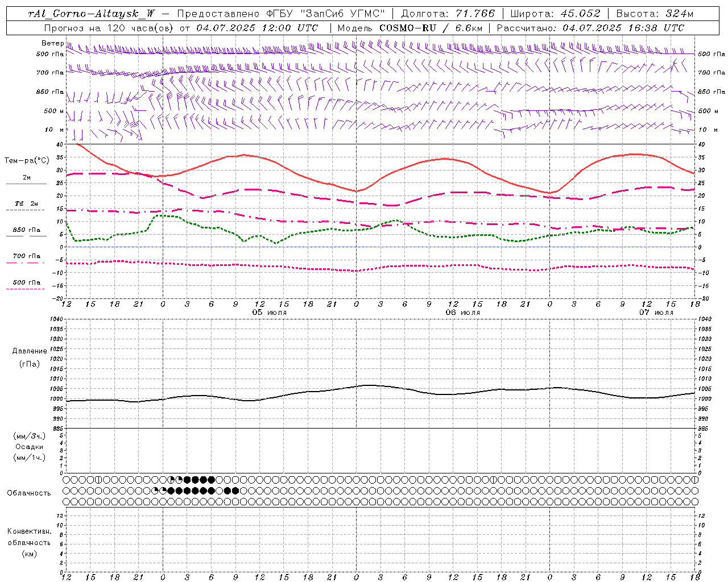Click the date label 05 июля

tap(270, 313)
